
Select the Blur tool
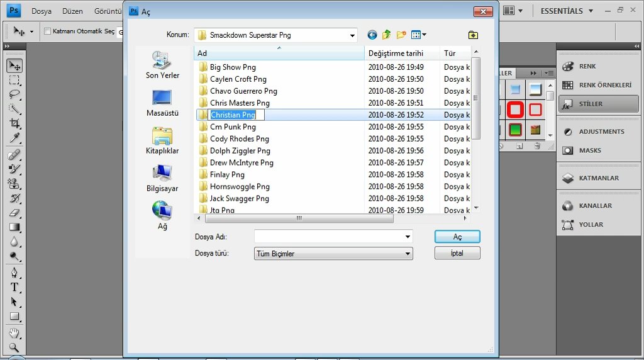(x=14, y=242)
